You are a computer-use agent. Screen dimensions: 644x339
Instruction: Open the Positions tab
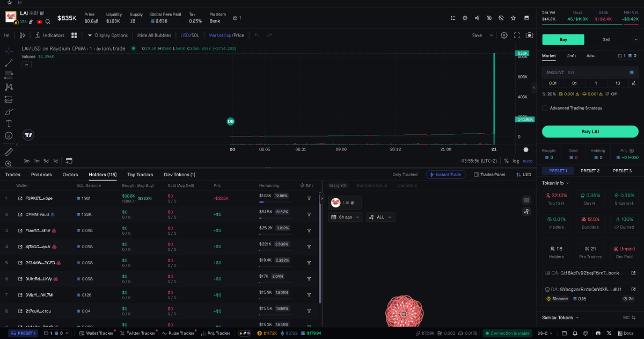pyautogui.click(x=41, y=175)
